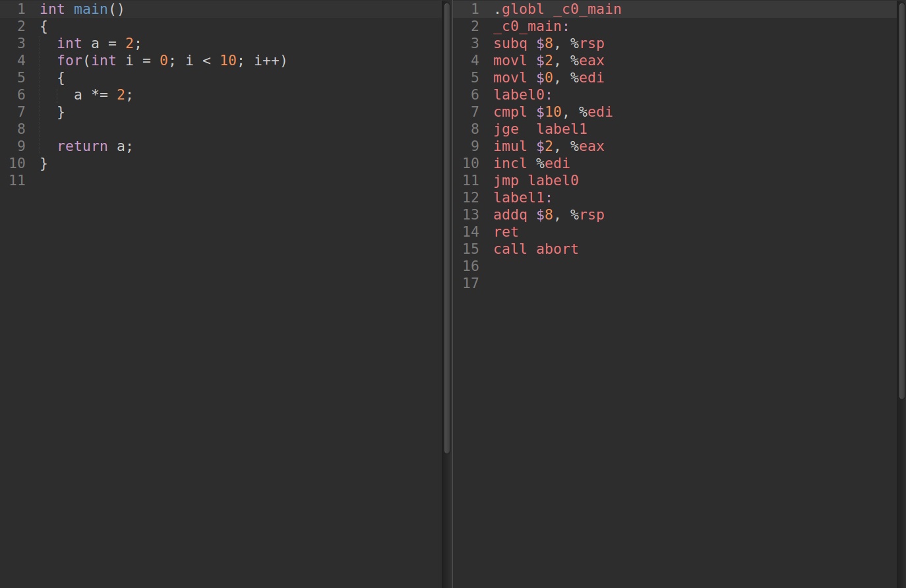Click the '_c0_main:' label line
Image resolution: width=906 pixels, height=588 pixels.
coord(531,26)
